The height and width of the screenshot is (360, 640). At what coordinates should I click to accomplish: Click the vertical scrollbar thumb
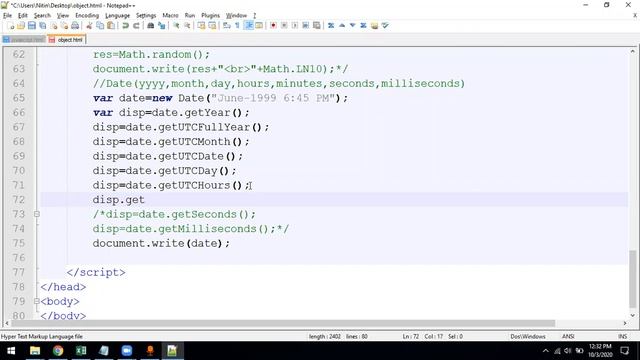[x=632, y=279]
